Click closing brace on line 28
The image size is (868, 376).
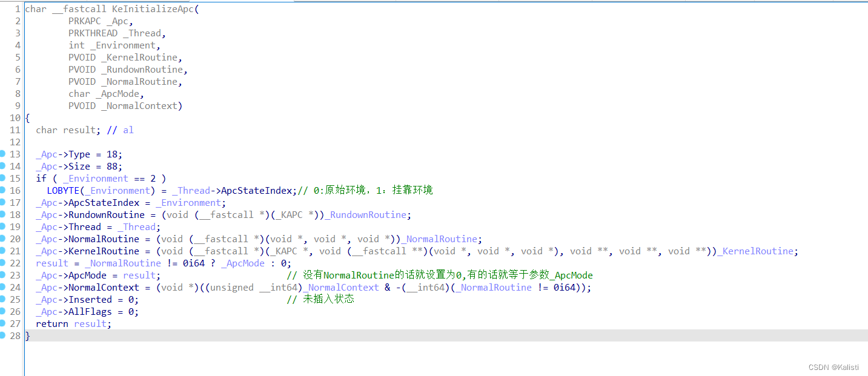[x=27, y=336]
